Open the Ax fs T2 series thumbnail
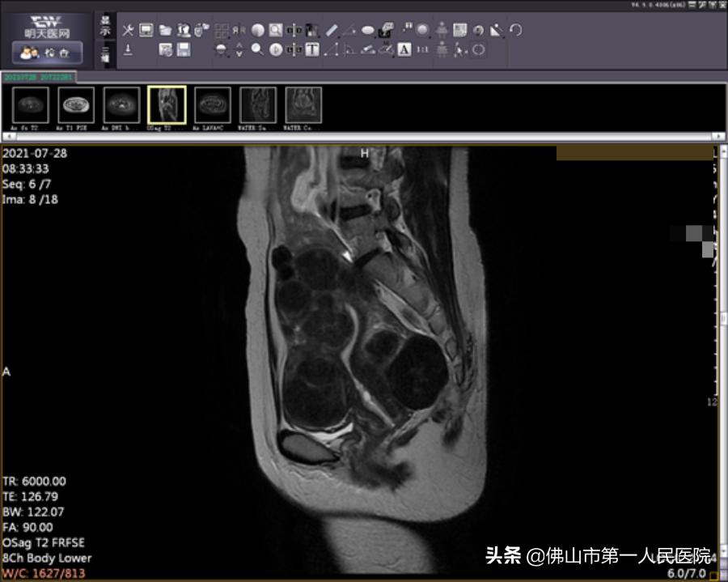Image resolution: width=728 pixels, height=582 pixels. click(31, 105)
